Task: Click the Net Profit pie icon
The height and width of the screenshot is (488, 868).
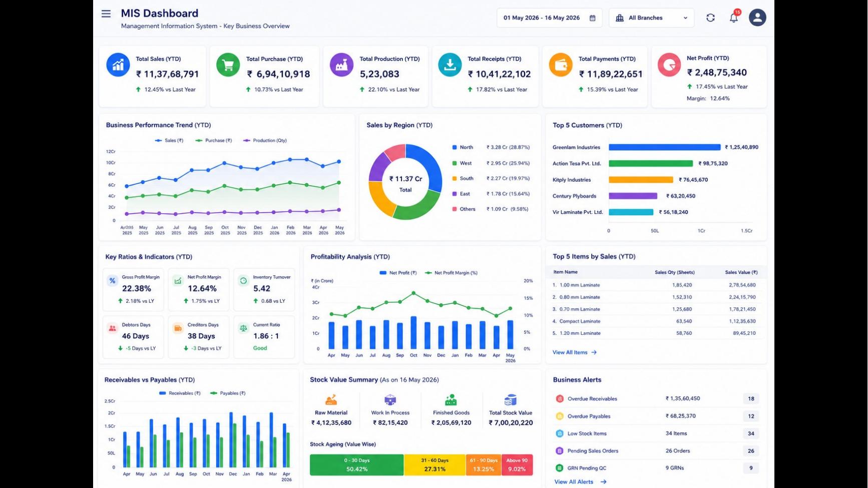Action: pos(669,65)
